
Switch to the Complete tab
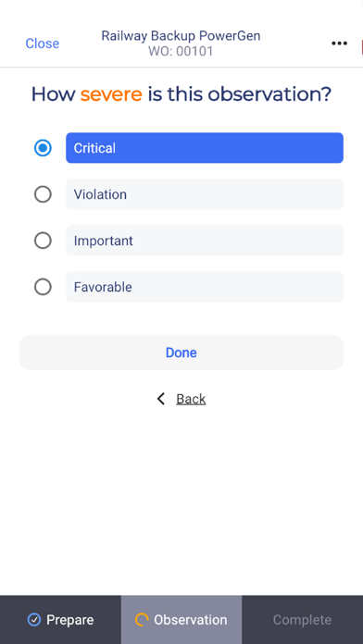tap(302, 619)
